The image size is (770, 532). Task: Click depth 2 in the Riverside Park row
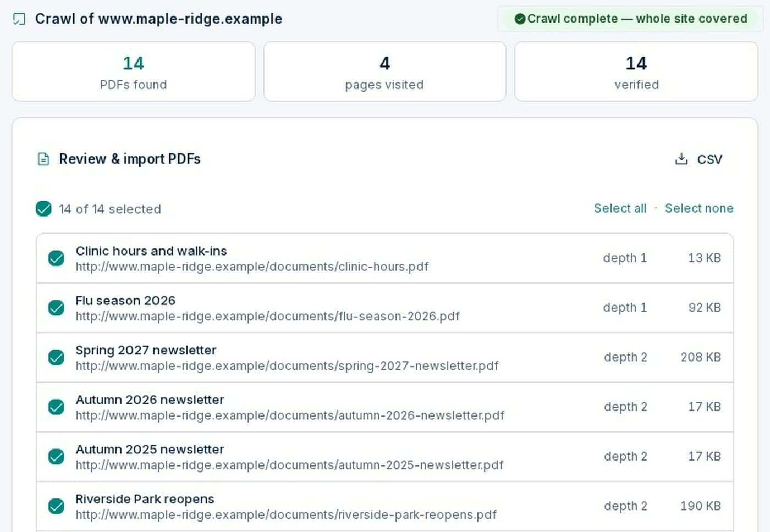tap(625, 506)
